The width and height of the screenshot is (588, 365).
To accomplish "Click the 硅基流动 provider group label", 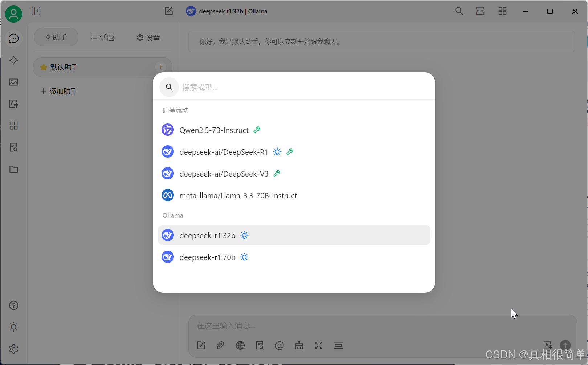I will point(175,110).
